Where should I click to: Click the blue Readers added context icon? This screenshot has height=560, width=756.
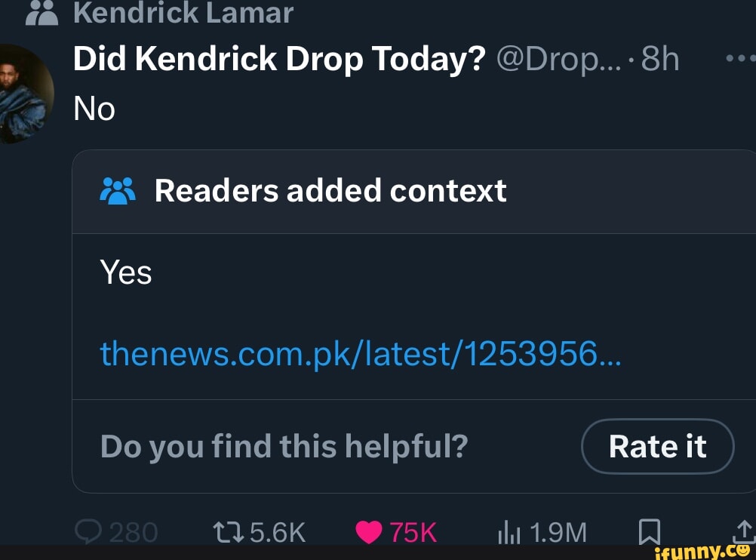coord(117,191)
